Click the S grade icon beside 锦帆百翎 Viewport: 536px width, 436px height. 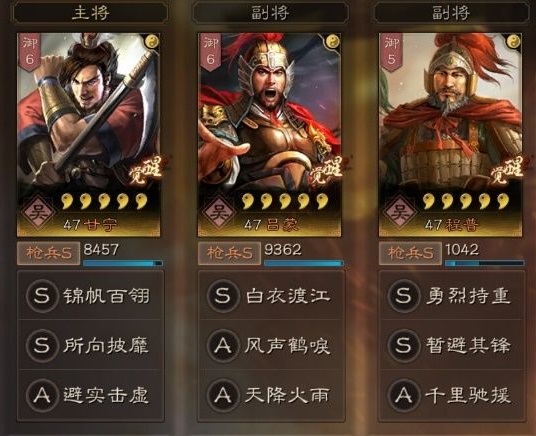click(x=42, y=296)
